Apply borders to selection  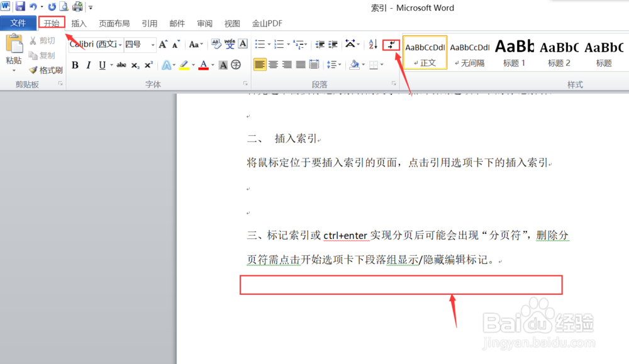click(x=374, y=64)
